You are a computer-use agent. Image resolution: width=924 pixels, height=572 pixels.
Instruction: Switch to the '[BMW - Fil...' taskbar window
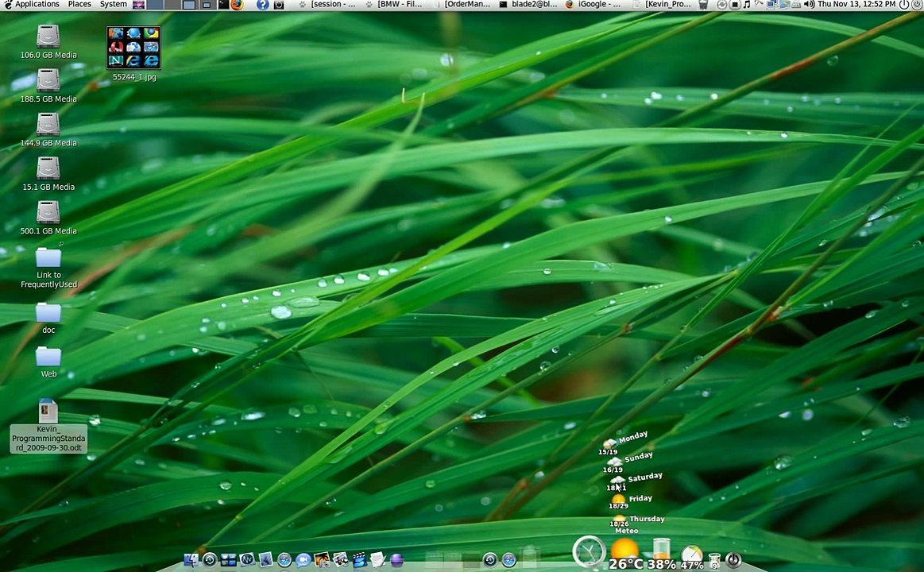(x=395, y=4)
